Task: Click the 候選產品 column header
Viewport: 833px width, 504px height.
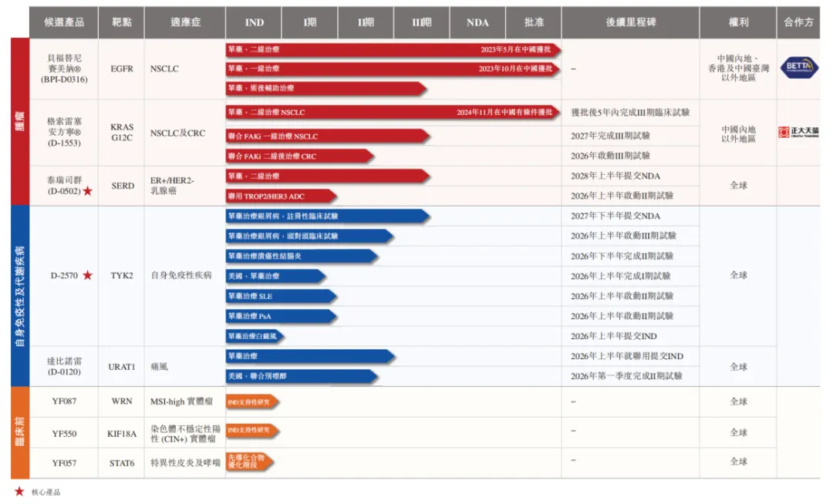Action: pos(64,22)
